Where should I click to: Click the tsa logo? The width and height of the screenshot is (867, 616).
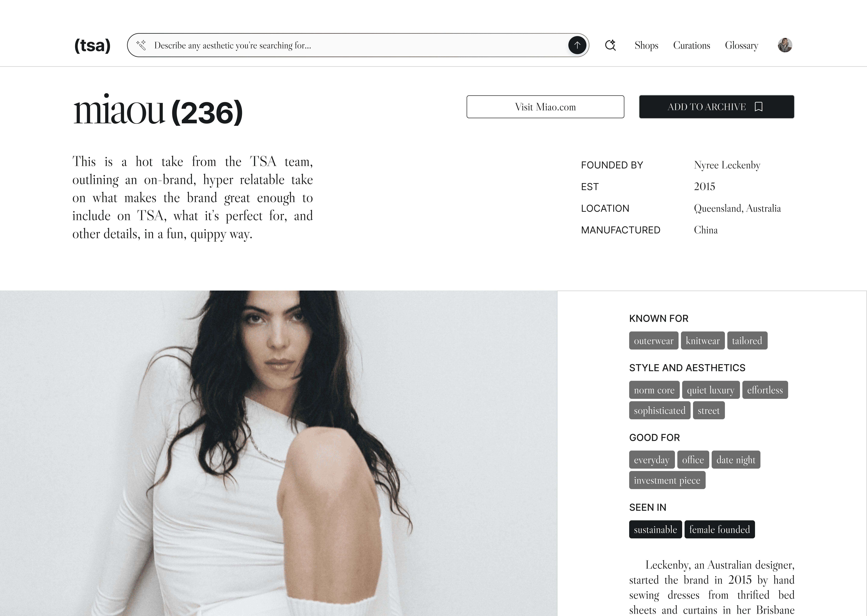click(x=92, y=46)
